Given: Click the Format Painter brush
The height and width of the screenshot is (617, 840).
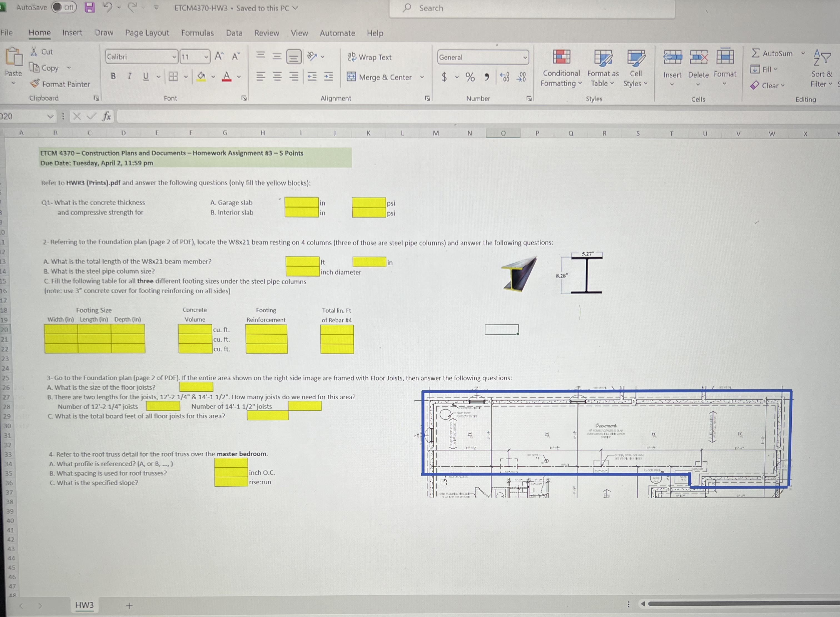Looking at the screenshot, I should pyautogui.click(x=35, y=84).
